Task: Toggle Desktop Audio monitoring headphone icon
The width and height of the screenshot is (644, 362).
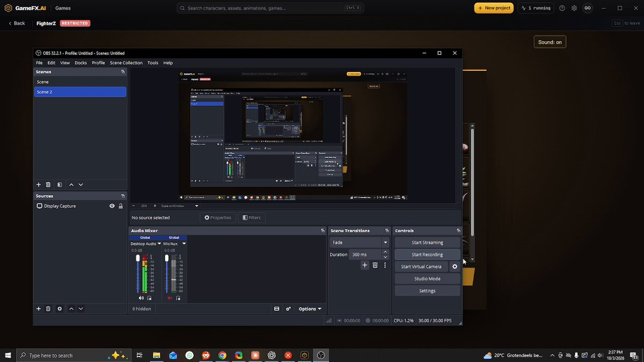Action: pyautogui.click(x=149, y=298)
